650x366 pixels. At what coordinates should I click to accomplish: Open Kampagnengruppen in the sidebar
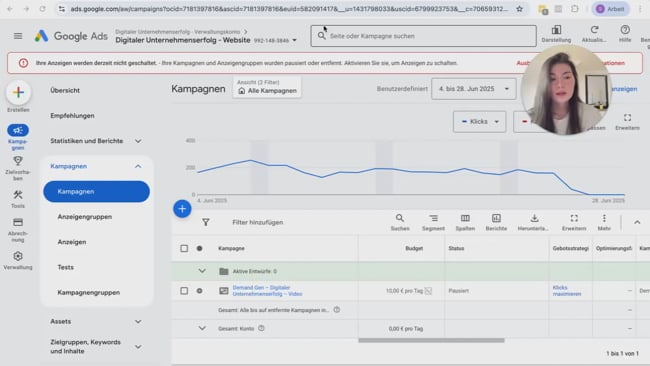89,293
